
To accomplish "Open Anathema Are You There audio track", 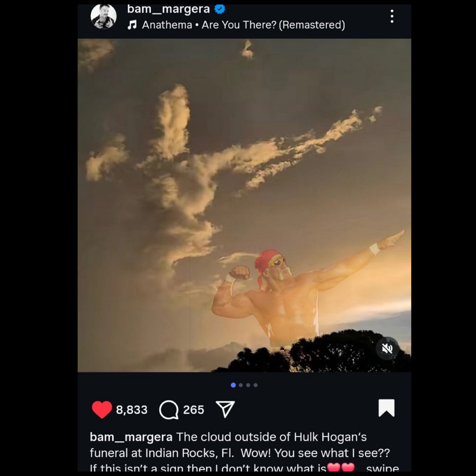I will 243,25.
